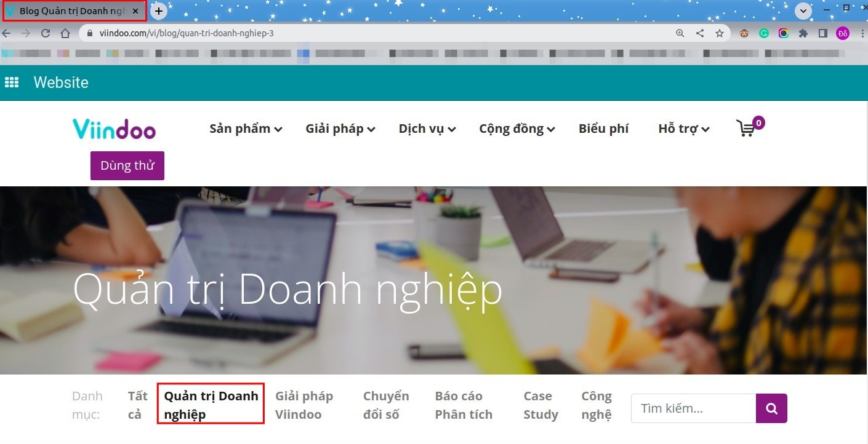Image resolution: width=868 pixels, height=444 pixels.
Task: Click the Viindoo logo
Action: [114, 128]
